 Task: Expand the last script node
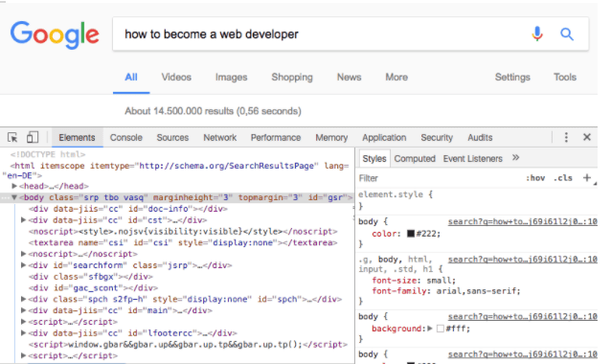pos(23,355)
